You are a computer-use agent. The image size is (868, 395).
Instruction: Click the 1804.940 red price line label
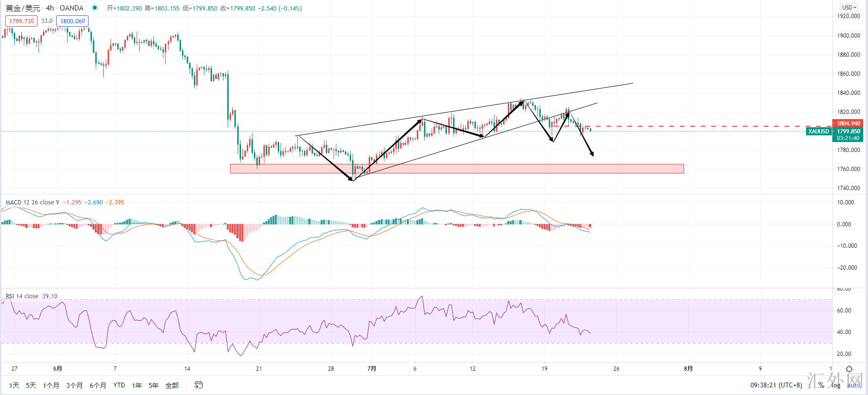tap(848, 123)
